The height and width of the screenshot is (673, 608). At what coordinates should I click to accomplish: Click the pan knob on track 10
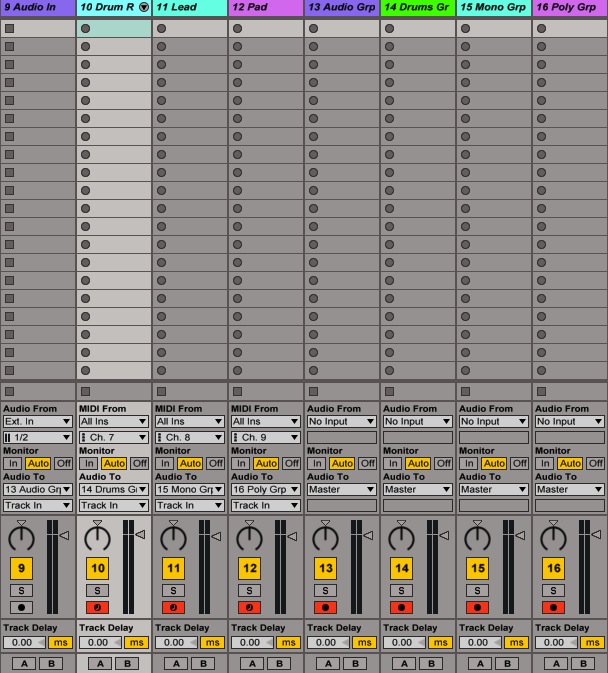pyautogui.click(x=97, y=538)
